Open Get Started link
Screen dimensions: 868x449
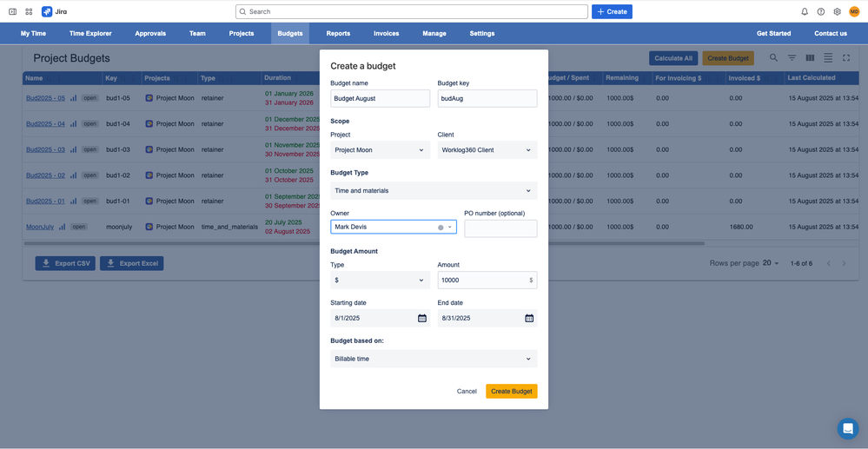773,33
